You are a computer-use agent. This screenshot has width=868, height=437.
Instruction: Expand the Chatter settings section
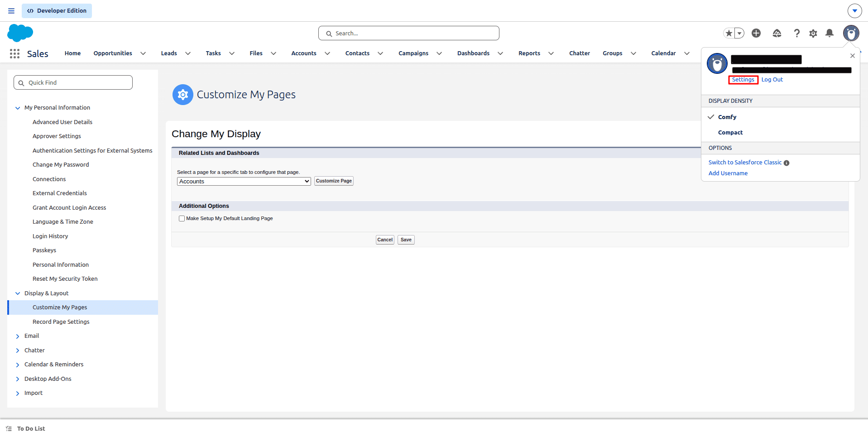pyautogui.click(x=18, y=351)
